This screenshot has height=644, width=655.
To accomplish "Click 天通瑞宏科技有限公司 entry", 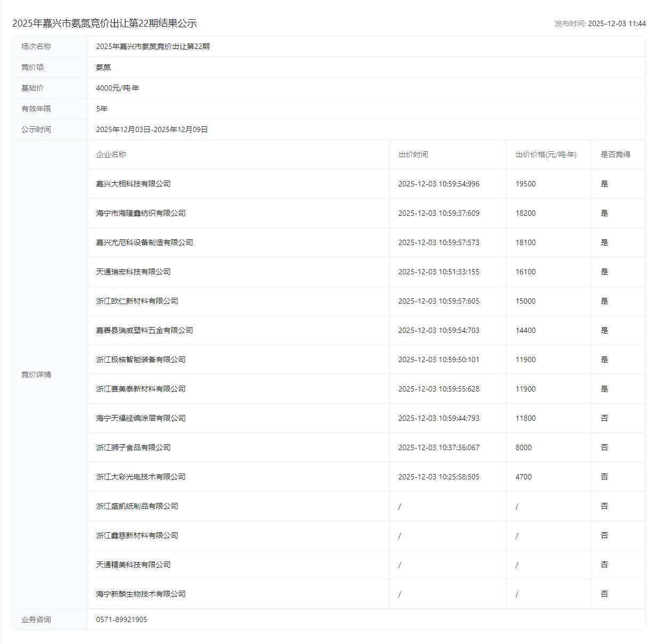I will (133, 272).
